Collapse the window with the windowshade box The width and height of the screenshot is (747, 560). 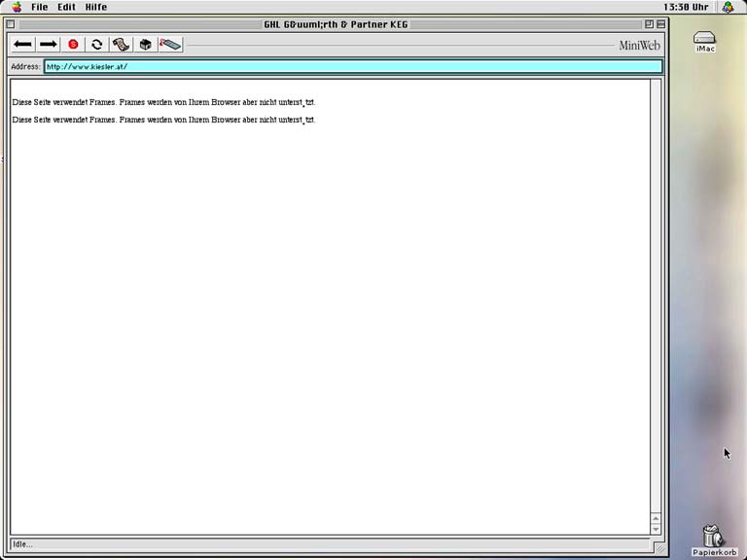tap(661, 24)
